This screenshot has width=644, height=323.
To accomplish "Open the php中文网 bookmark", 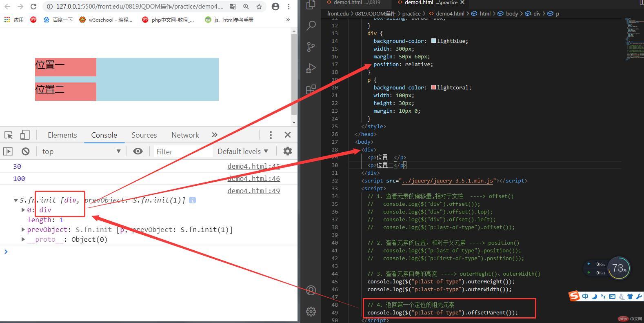I will pyautogui.click(x=168, y=20).
